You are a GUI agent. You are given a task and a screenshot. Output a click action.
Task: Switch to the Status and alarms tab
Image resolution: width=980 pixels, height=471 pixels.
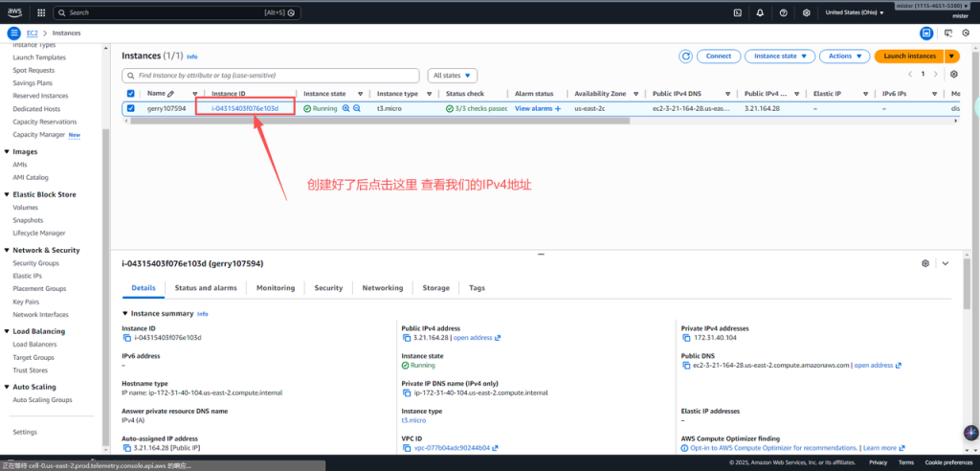tap(206, 288)
